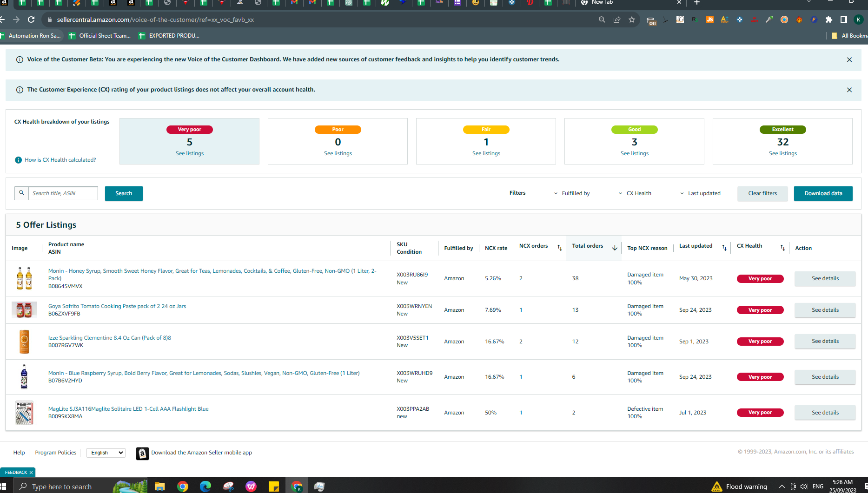View site information padlock icon
Viewport: 868px width, 493px height.
click(49, 20)
